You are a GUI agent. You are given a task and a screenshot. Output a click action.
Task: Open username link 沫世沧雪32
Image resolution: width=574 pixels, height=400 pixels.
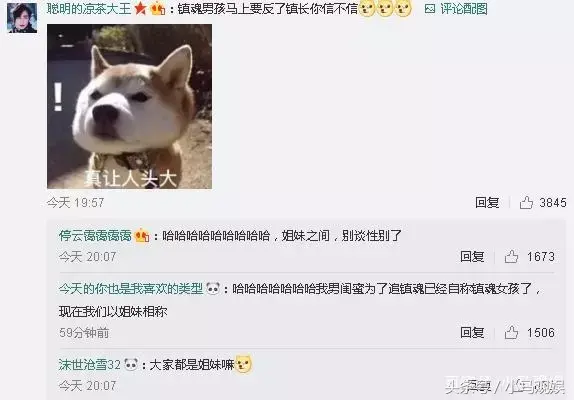pyautogui.click(x=90, y=364)
